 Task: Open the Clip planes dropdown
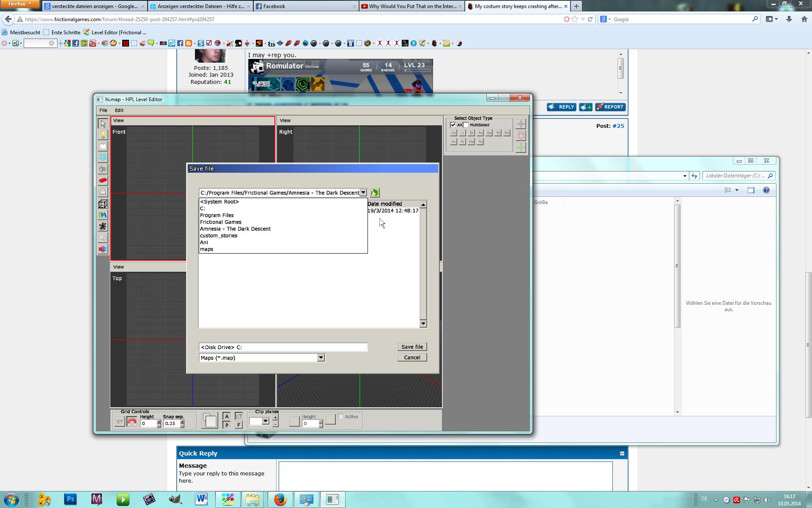(265, 421)
